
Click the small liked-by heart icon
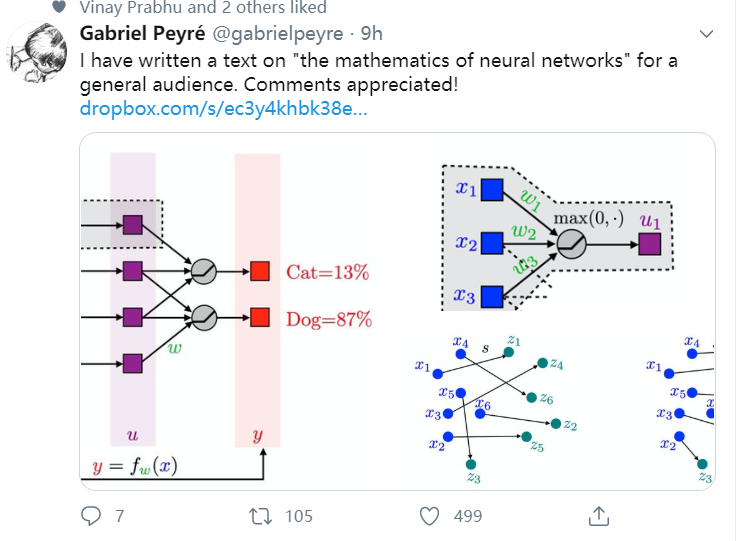59,8
